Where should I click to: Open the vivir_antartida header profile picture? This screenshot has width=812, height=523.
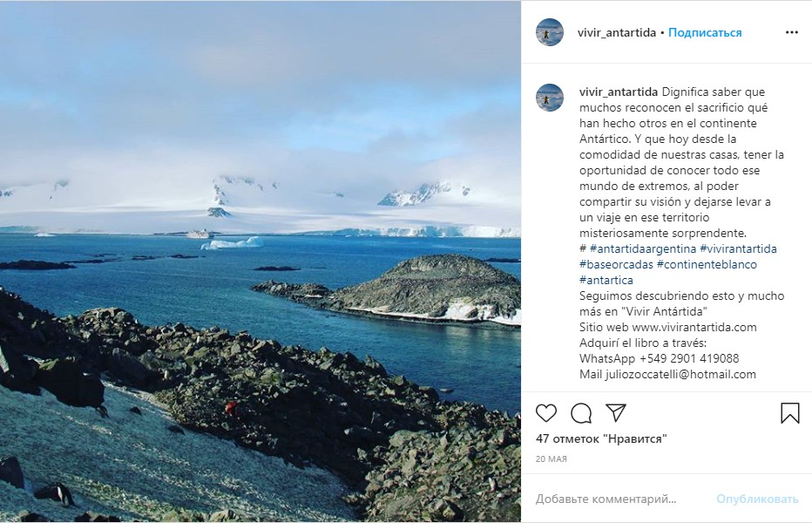point(550,32)
